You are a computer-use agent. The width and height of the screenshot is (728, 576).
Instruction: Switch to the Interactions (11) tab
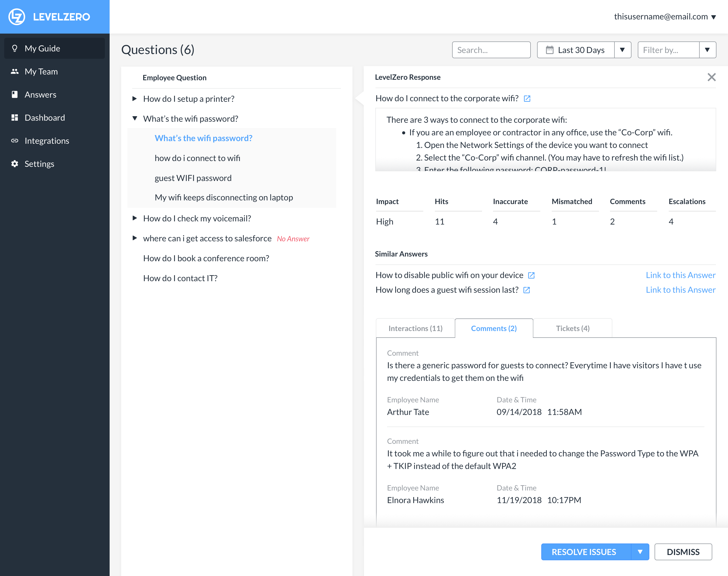pyautogui.click(x=415, y=328)
